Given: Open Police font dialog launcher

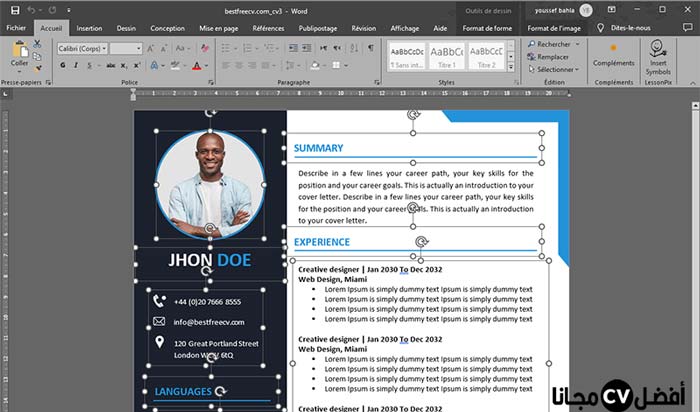Looking at the screenshot, I should (211, 82).
